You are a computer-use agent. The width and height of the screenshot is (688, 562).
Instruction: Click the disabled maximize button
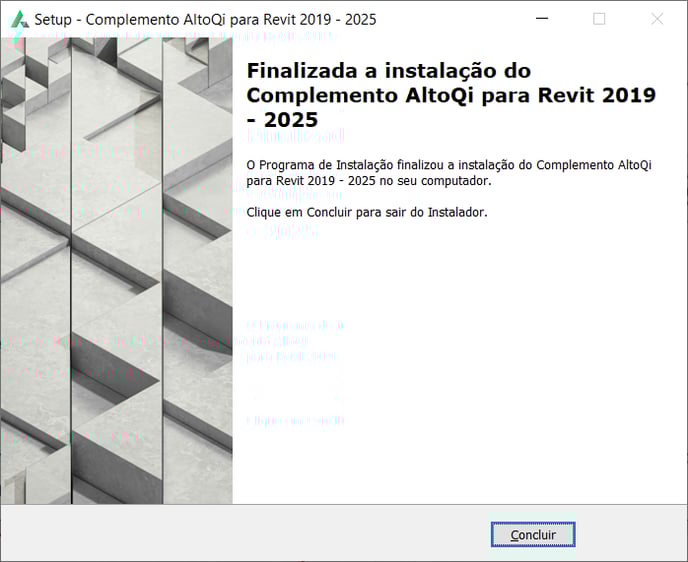click(599, 19)
